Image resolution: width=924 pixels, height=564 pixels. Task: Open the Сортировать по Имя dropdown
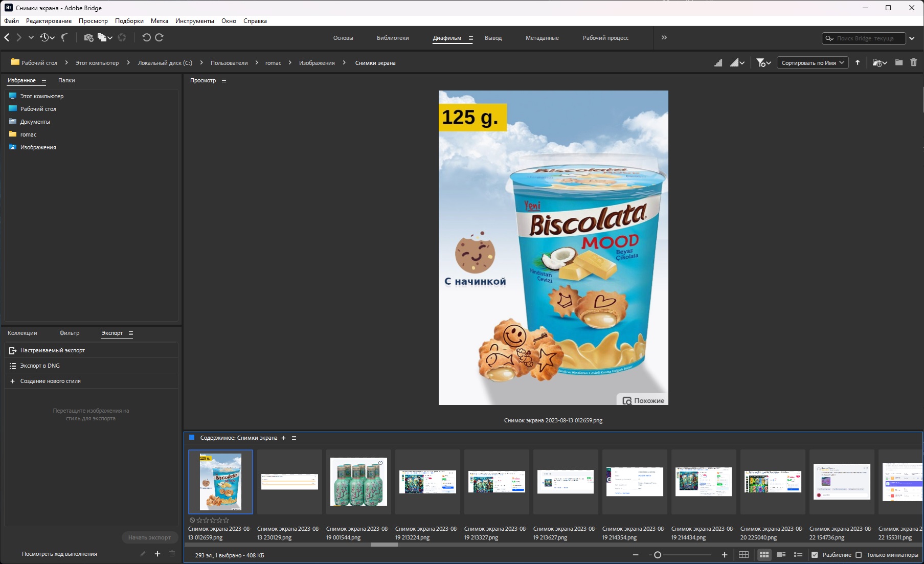(x=813, y=63)
